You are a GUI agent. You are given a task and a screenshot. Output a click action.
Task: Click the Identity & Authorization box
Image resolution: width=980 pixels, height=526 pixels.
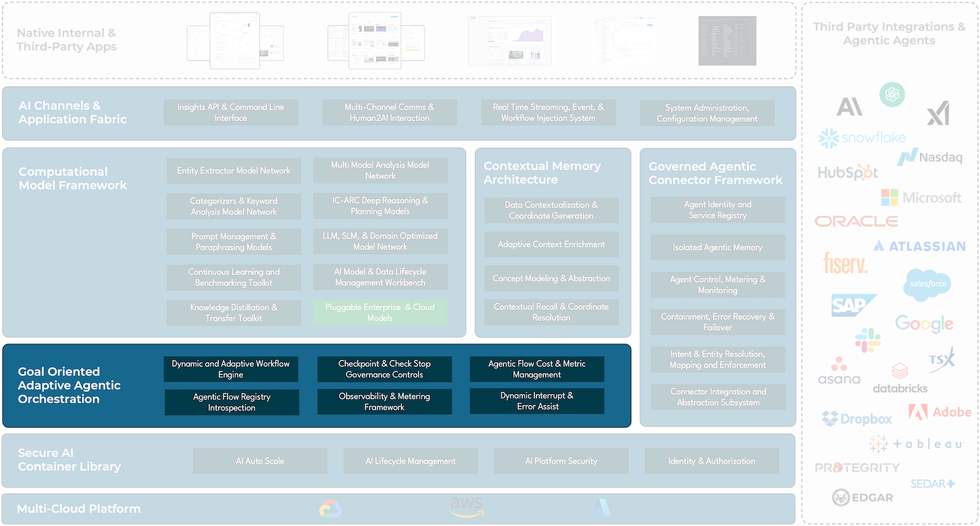(x=711, y=461)
